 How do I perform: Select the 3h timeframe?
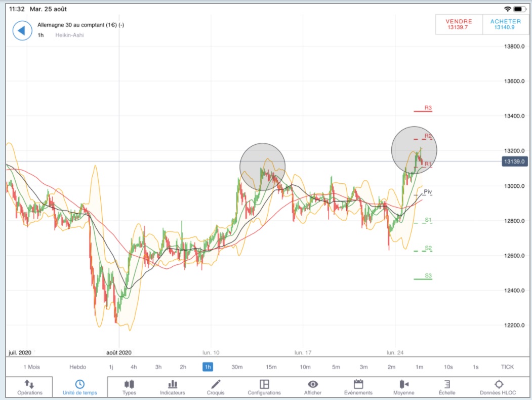[158, 367]
